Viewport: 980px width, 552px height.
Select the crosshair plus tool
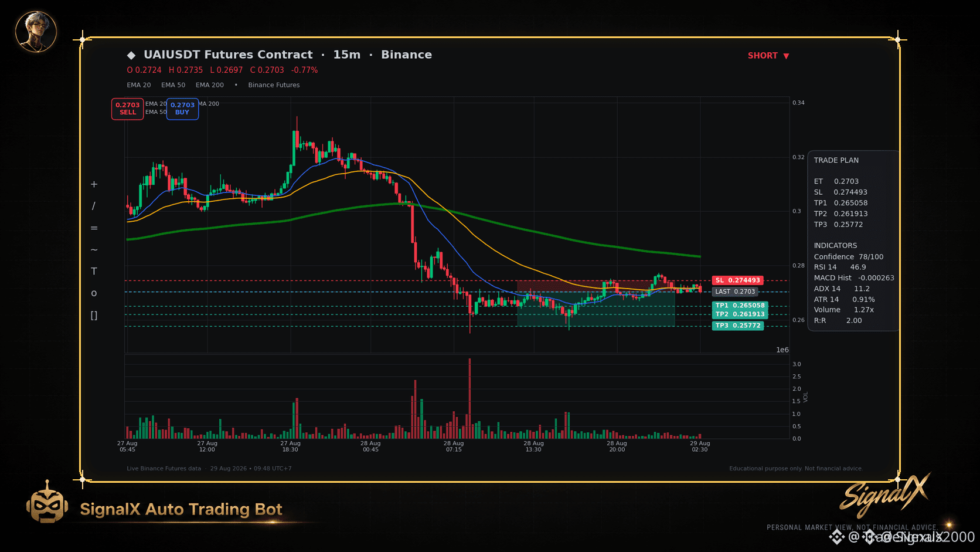pos(94,184)
